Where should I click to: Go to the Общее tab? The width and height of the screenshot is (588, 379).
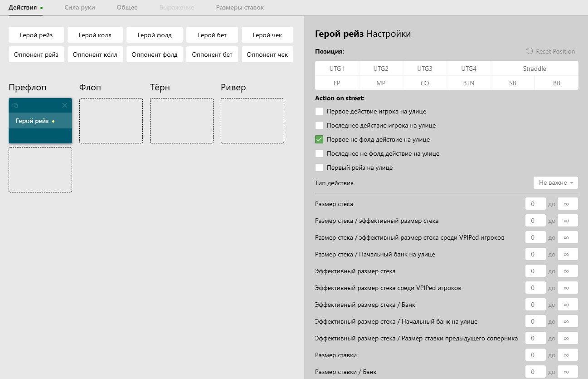click(127, 8)
